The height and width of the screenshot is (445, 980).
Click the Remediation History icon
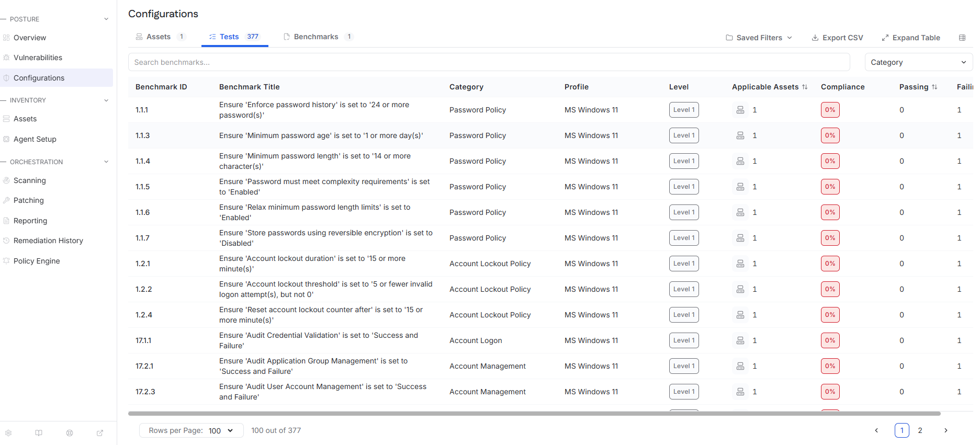point(6,241)
